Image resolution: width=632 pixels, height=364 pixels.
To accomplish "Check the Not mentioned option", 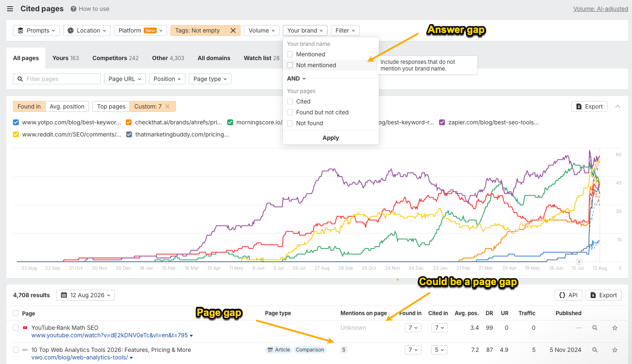I will [290, 65].
